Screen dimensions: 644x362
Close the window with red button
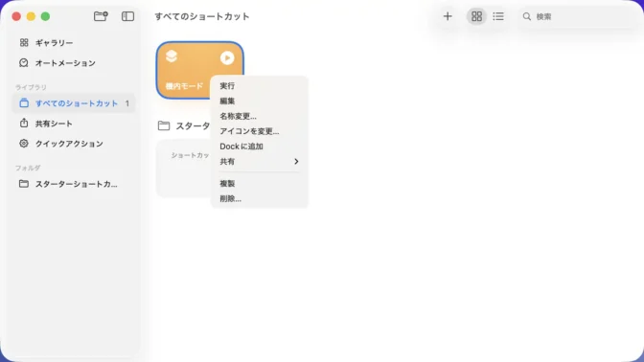coord(16,16)
